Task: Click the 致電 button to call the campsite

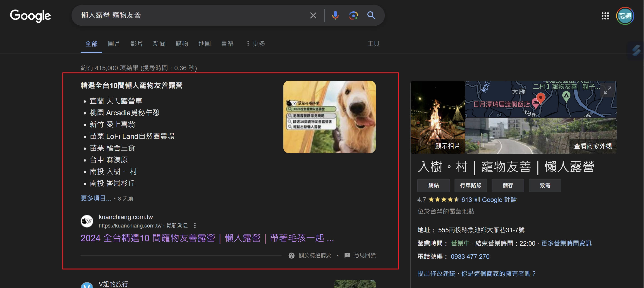Action: [545, 185]
